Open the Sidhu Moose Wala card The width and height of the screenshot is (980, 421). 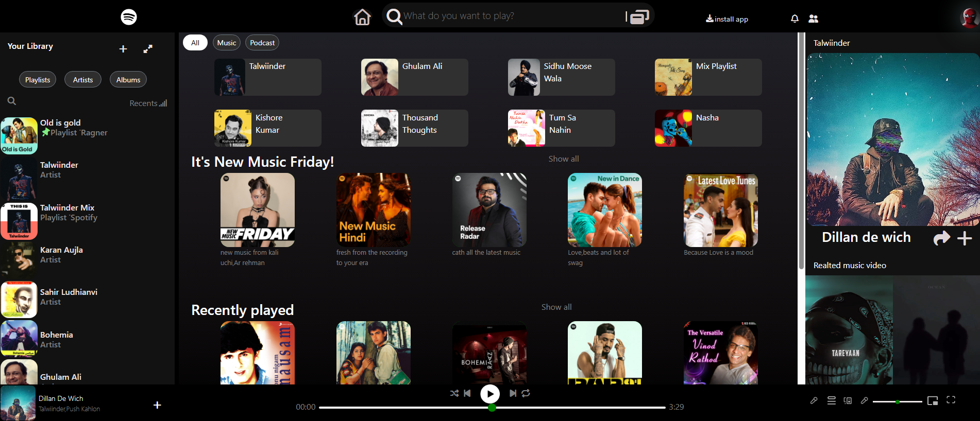(x=562, y=77)
